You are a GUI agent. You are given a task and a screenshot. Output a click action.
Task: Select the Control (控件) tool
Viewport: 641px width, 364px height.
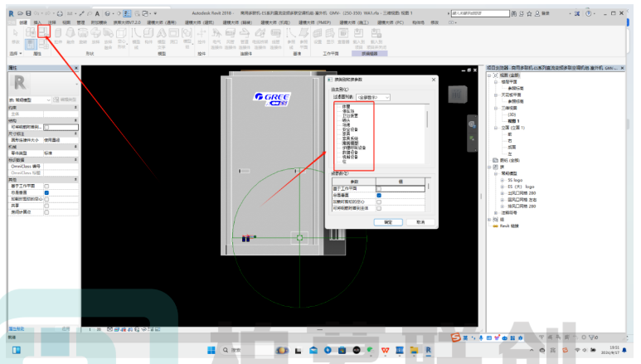tap(202, 35)
